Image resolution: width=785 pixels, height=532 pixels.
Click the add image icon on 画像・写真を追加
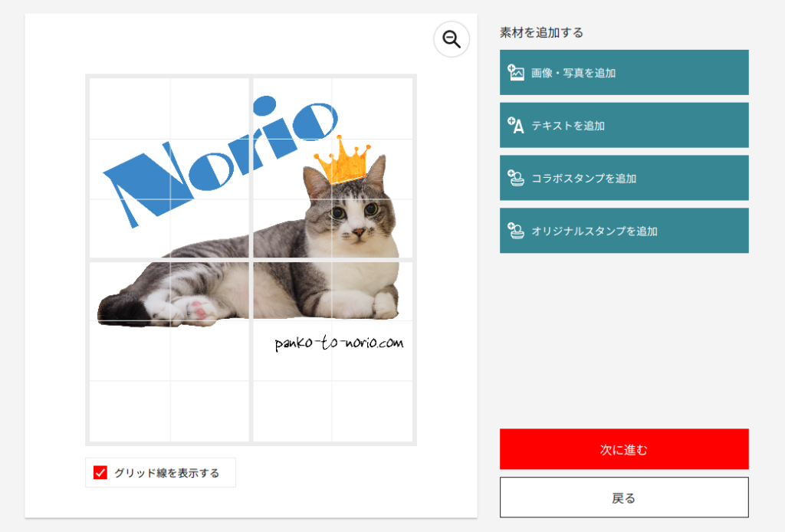[x=516, y=73]
